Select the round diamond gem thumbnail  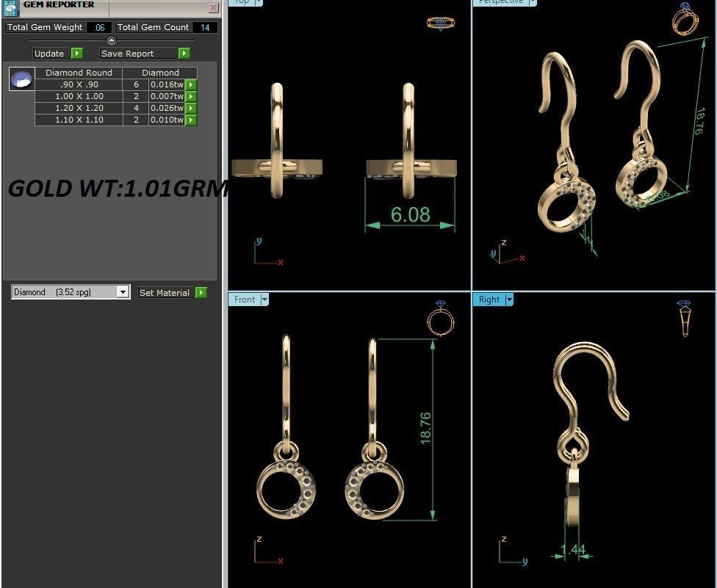21,79
